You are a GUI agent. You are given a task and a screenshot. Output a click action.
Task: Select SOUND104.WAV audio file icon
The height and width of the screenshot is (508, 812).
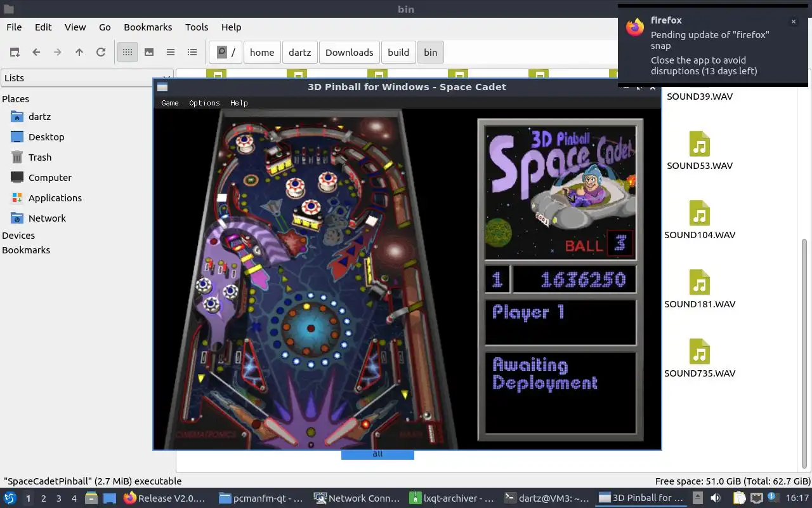pos(700,213)
